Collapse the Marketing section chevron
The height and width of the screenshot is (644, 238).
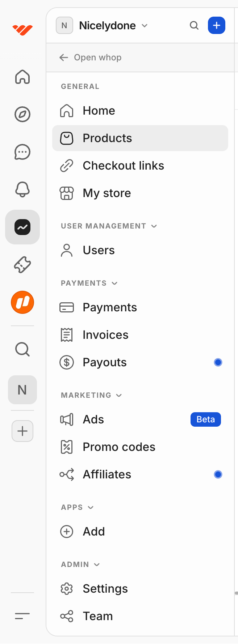[119, 395]
